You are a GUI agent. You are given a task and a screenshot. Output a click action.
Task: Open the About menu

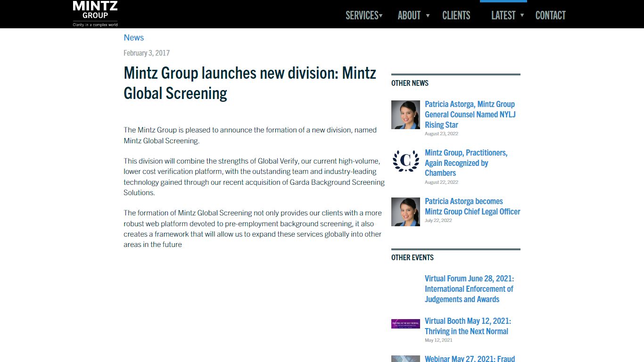[x=409, y=16]
